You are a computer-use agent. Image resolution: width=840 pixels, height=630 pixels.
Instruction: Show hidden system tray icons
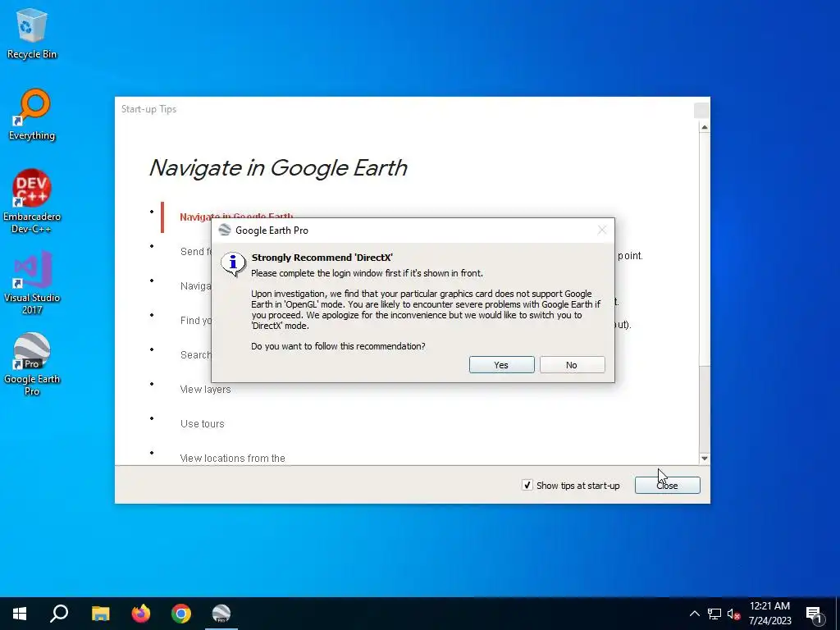pos(694,614)
